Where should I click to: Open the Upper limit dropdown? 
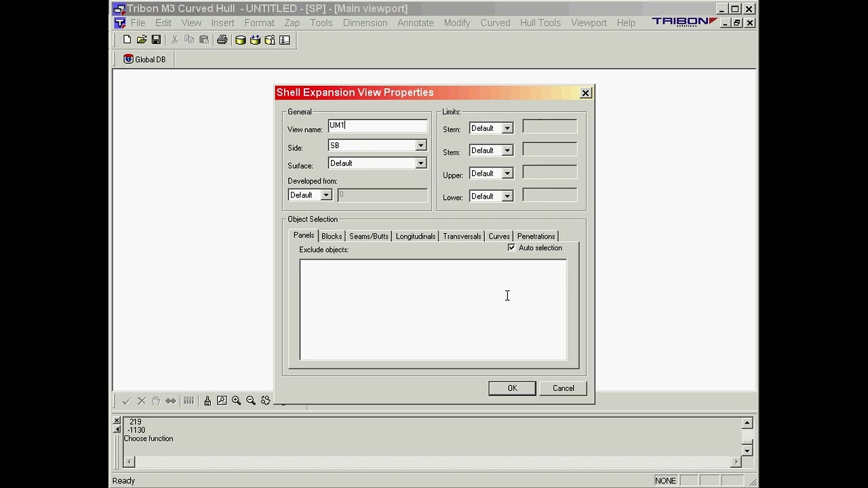point(507,174)
